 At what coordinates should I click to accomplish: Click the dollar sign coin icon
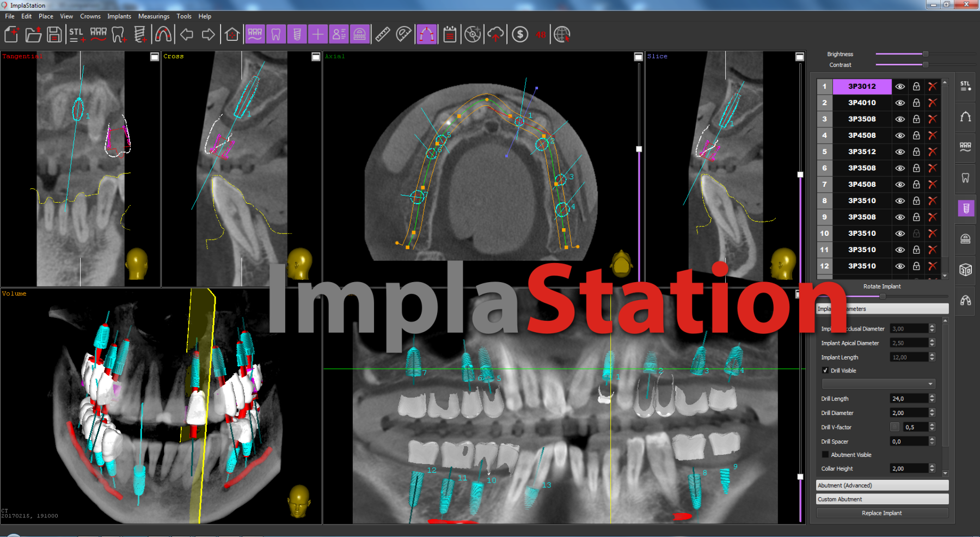pos(520,34)
